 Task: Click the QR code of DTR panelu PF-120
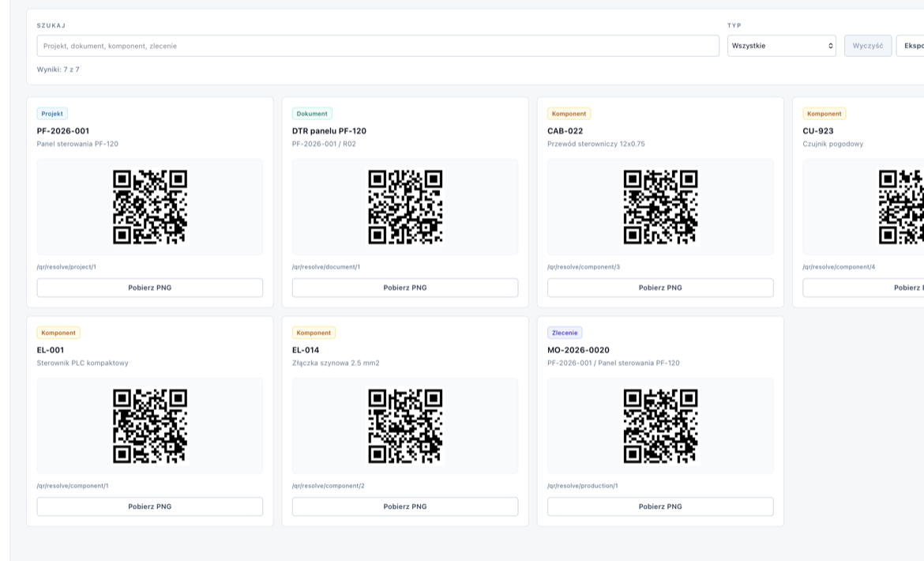point(405,207)
